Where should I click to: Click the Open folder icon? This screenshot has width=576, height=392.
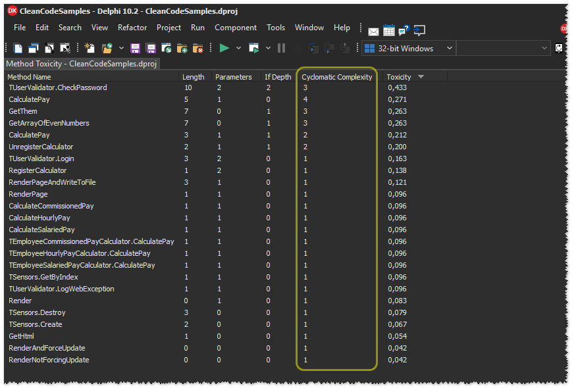point(107,48)
